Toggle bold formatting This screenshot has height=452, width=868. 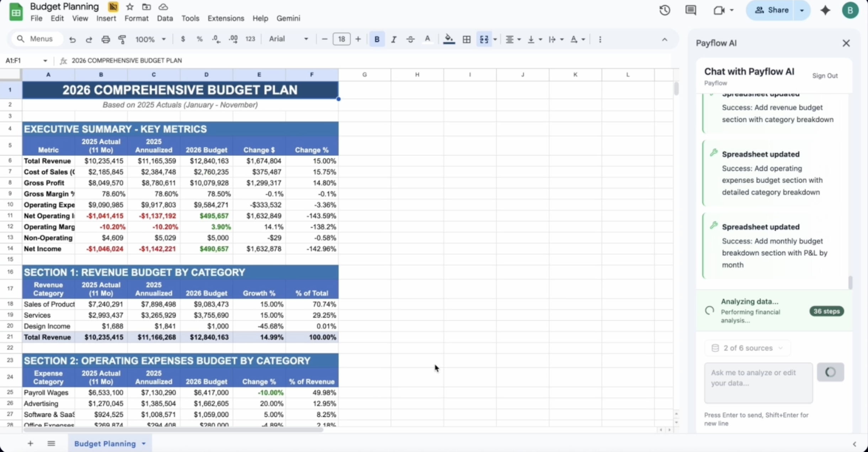point(377,39)
